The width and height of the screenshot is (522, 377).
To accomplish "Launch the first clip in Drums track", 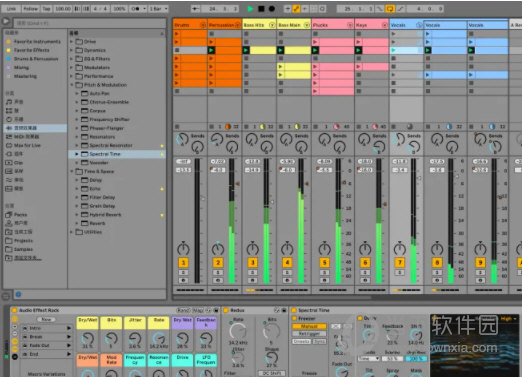I will coord(176,34).
